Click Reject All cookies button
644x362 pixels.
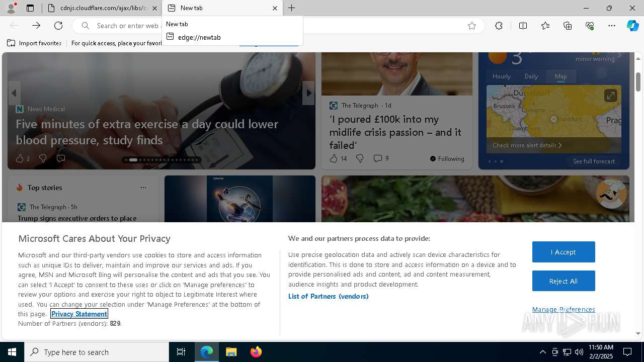(563, 281)
